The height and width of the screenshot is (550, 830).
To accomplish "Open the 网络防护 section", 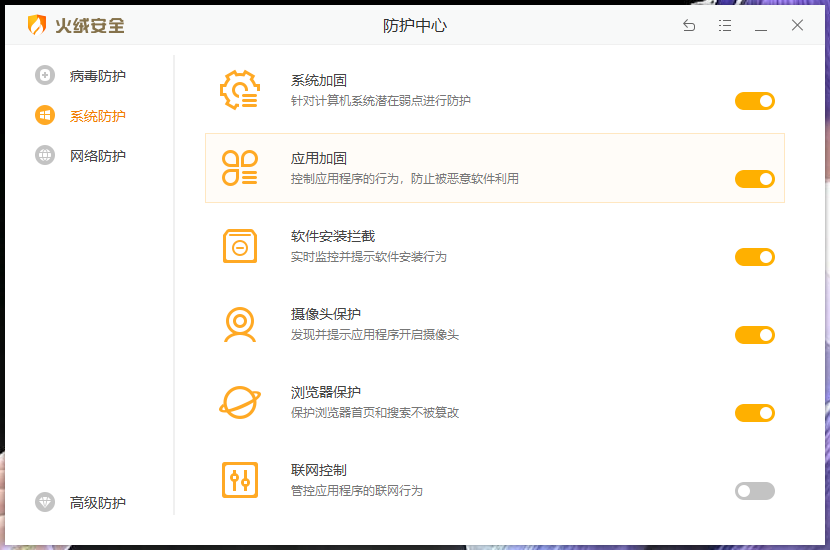I will pos(97,156).
